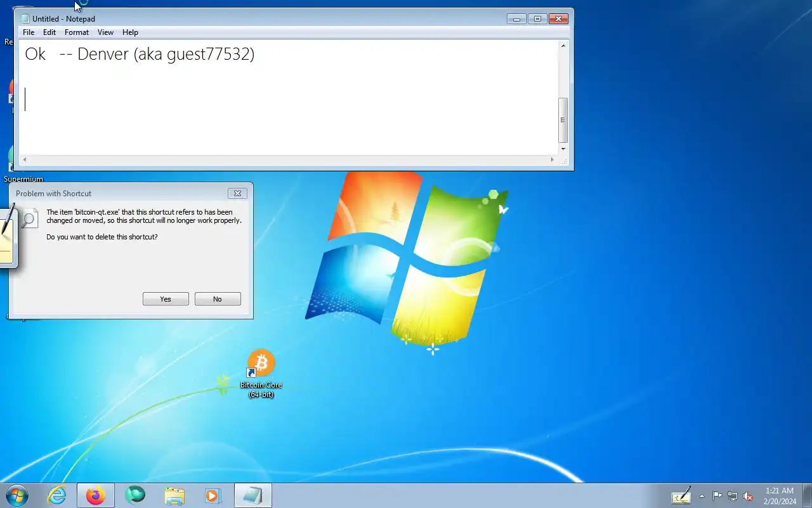Click Notepad's title bar icon
Image resolution: width=812 pixels, height=508 pixels.
tap(25, 19)
